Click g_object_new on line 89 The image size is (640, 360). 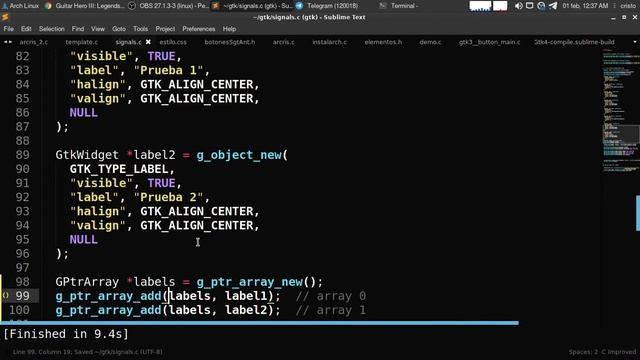point(239,155)
